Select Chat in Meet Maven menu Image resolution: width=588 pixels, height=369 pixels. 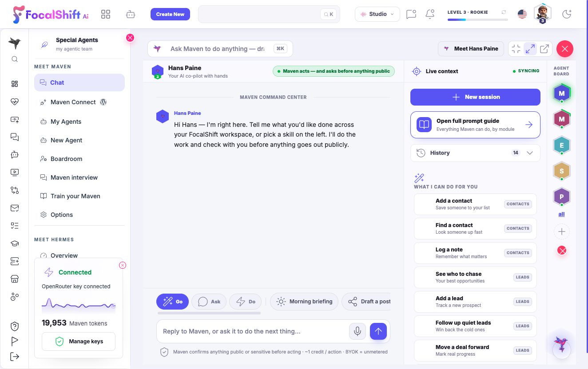79,82
